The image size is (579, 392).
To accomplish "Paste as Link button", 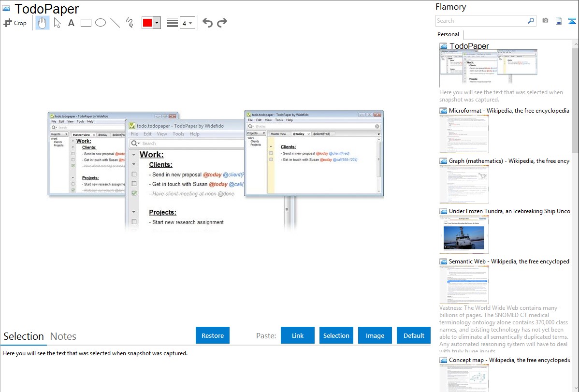I will (x=298, y=335).
